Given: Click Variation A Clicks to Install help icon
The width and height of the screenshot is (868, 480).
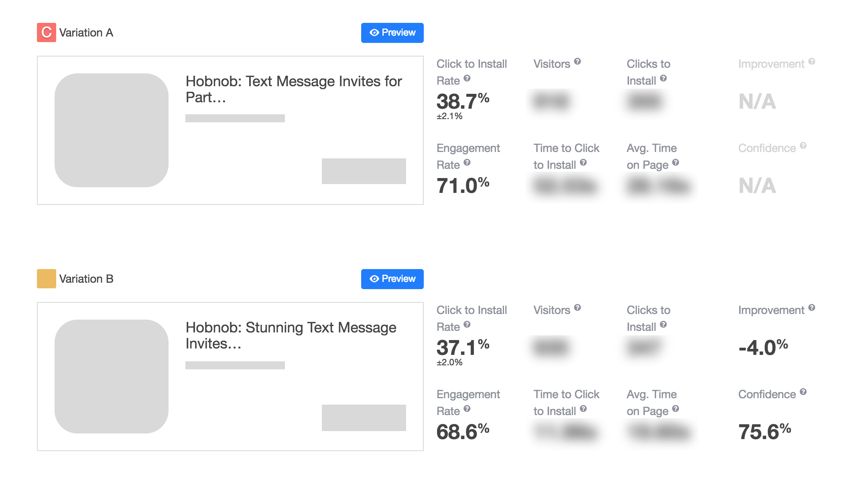Looking at the screenshot, I should pyautogui.click(x=663, y=78).
